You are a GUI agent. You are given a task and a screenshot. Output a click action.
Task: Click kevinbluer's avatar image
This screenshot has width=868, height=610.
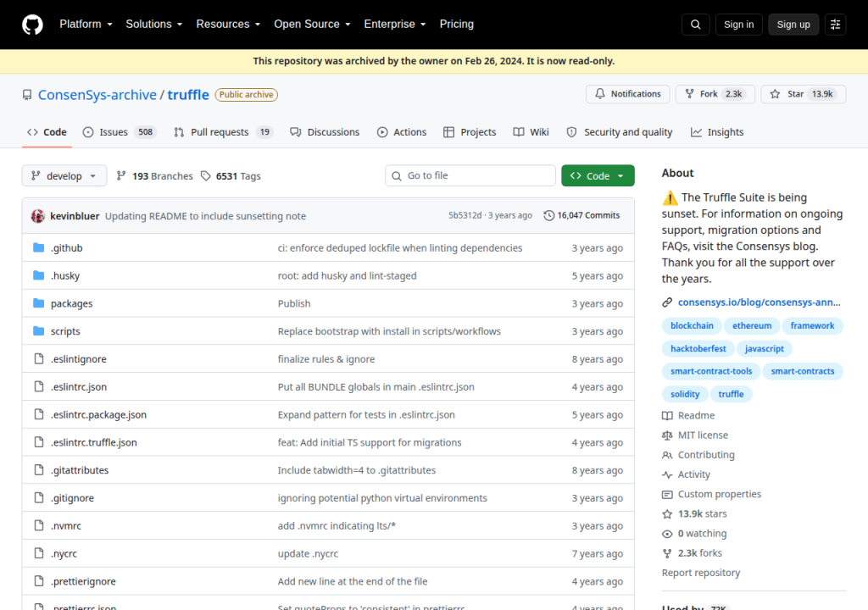(x=37, y=216)
